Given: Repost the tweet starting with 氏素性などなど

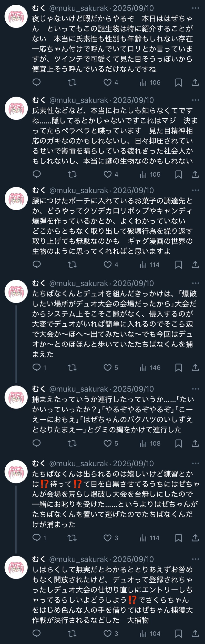Looking at the screenshot, I should point(72,175).
